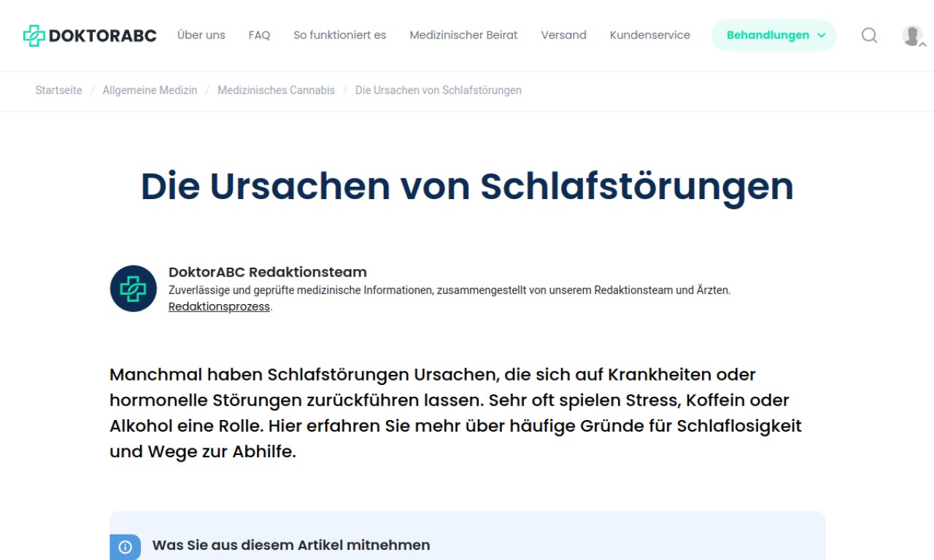Click the DoktorABC Redaktionsteam author name

(x=268, y=272)
